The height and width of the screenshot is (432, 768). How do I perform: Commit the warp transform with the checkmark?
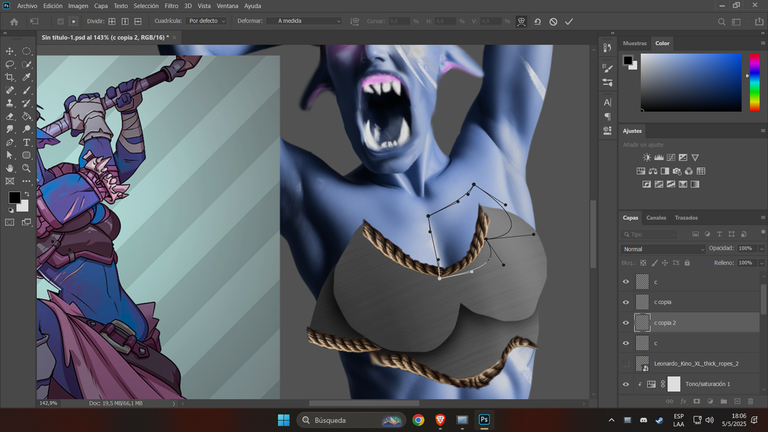pos(569,22)
